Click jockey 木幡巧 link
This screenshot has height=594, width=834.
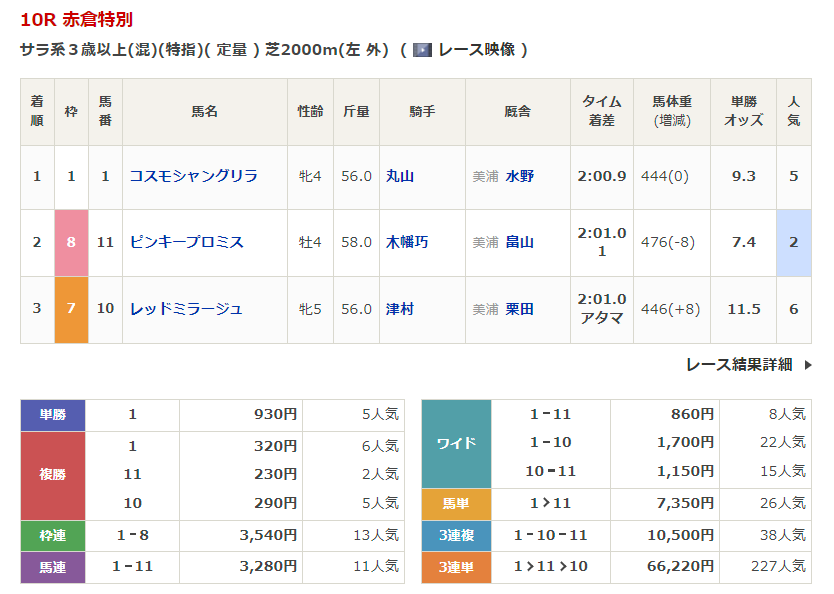coord(407,242)
